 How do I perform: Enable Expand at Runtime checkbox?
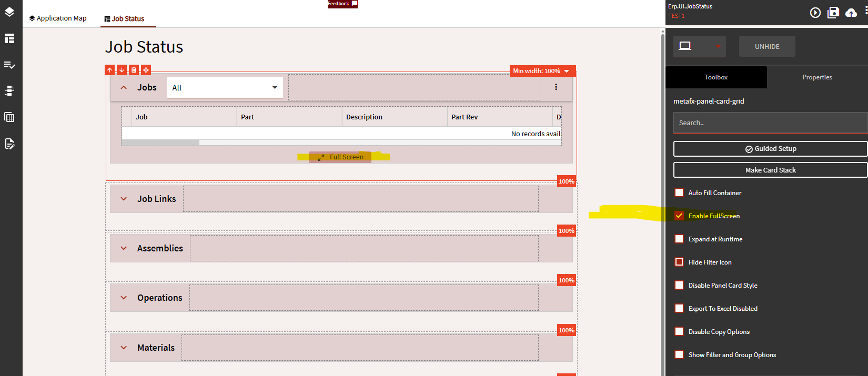(x=679, y=239)
